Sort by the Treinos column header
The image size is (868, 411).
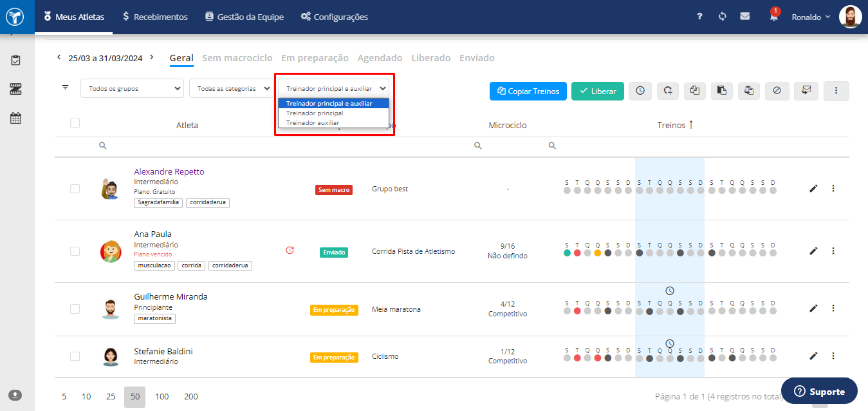click(675, 125)
